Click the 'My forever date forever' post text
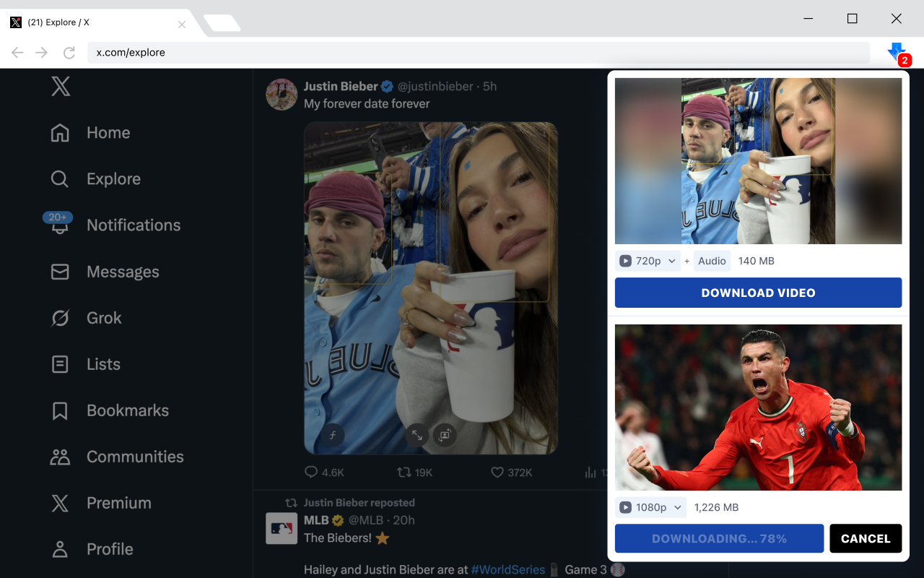 tap(367, 104)
